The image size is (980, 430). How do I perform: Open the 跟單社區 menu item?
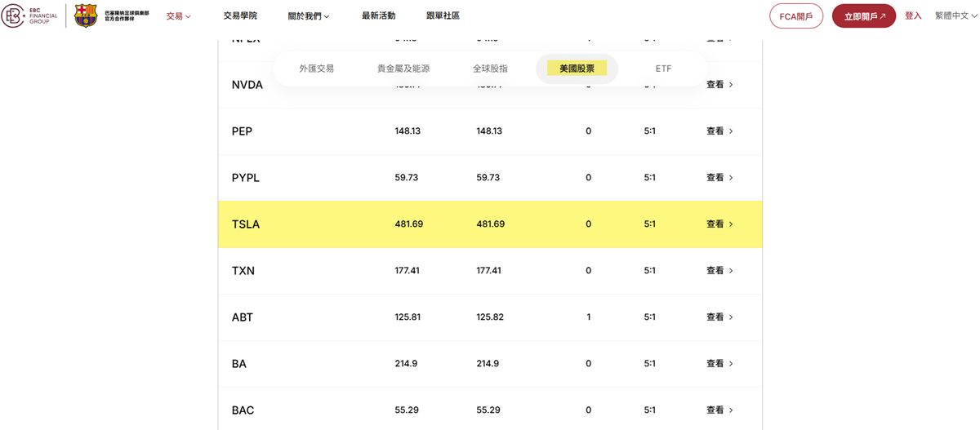[443, 16]
